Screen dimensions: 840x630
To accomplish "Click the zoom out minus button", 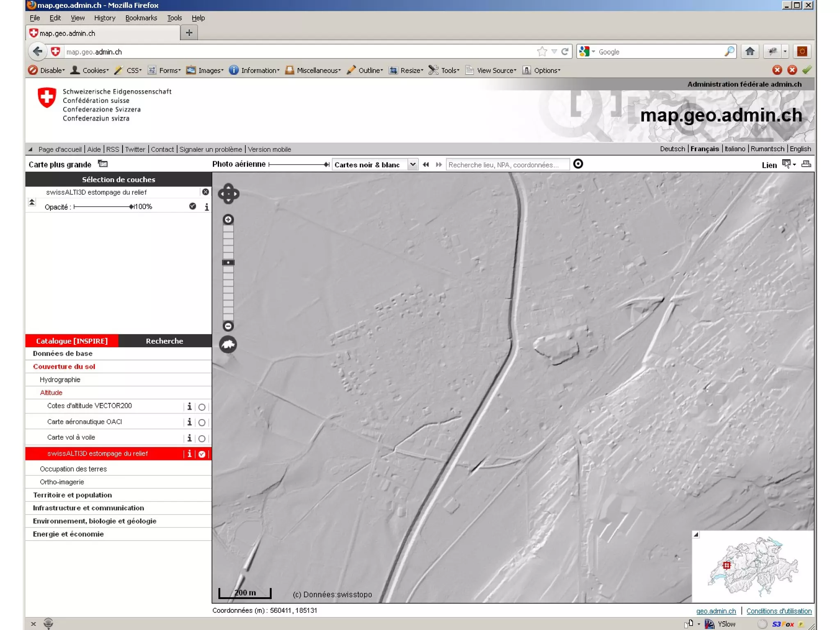I will (x=228, y=326).
